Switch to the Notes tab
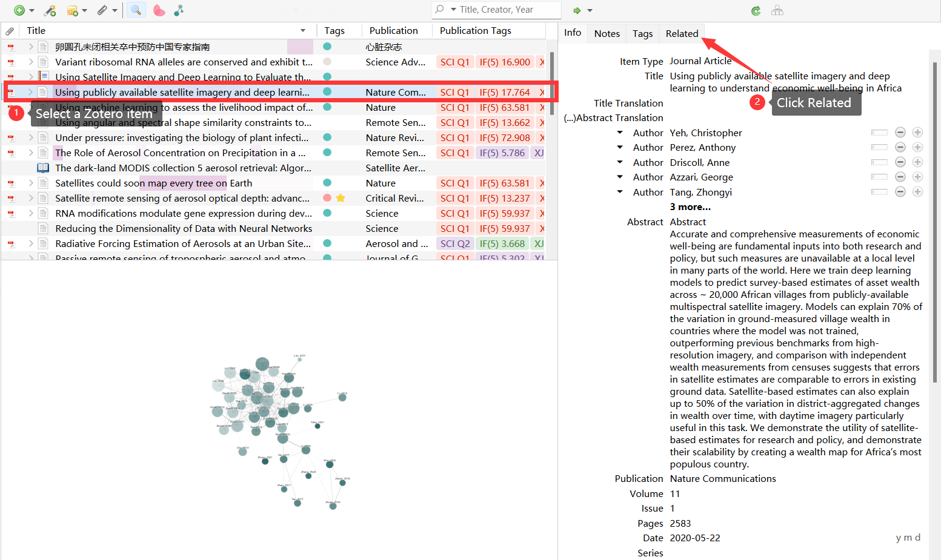 (607, 33)
